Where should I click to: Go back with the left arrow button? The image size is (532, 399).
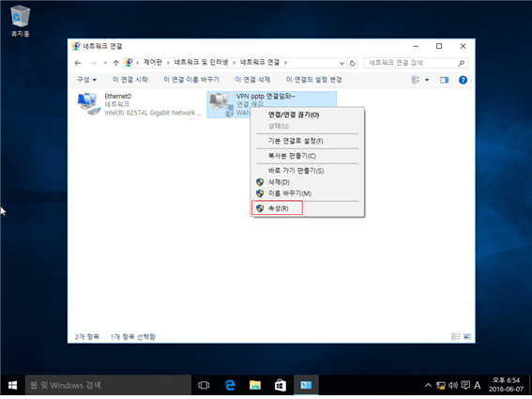[x=78, y=63]
